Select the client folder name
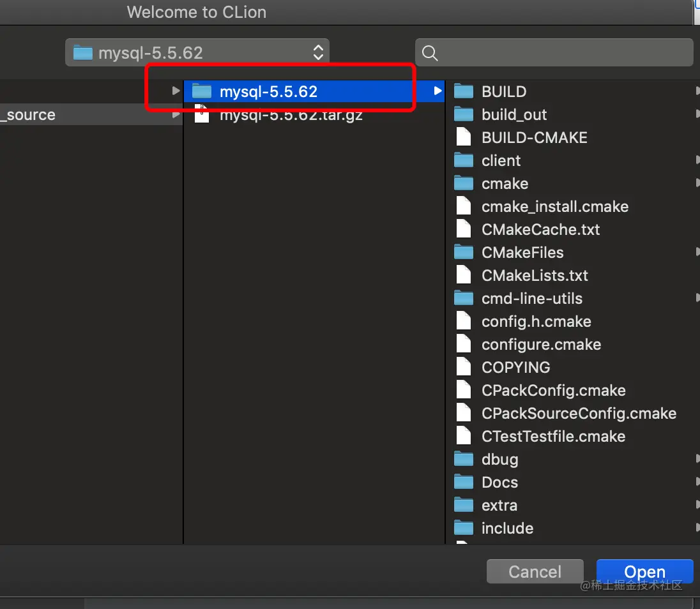The image size is (700, 609). pos(501,161)
